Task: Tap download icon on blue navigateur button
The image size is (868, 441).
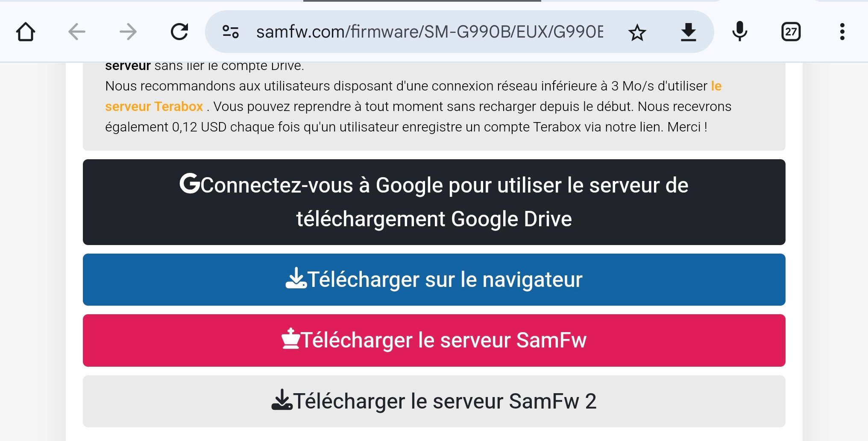Action: point(296,278)
